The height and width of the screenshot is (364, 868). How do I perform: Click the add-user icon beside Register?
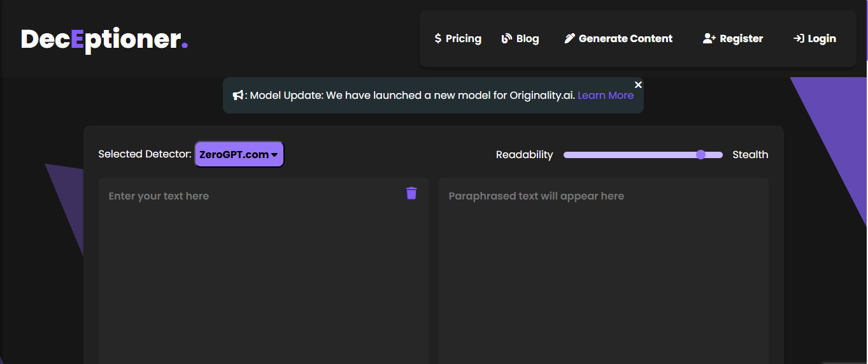(709, 39)
